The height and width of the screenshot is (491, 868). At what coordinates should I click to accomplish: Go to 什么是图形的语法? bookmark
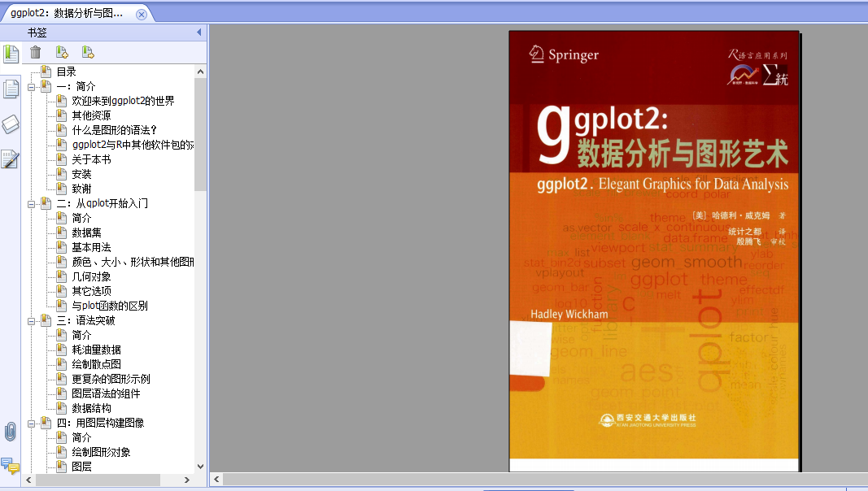point(115,130)
